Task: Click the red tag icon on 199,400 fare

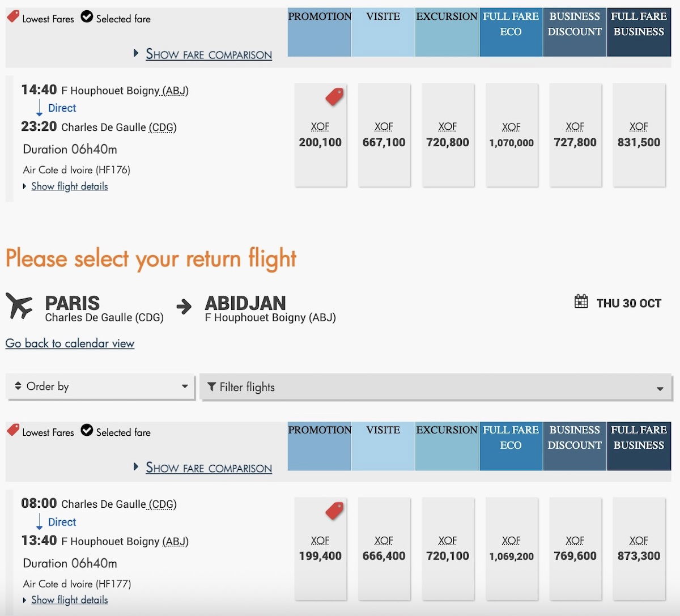Action: [334, 511]
